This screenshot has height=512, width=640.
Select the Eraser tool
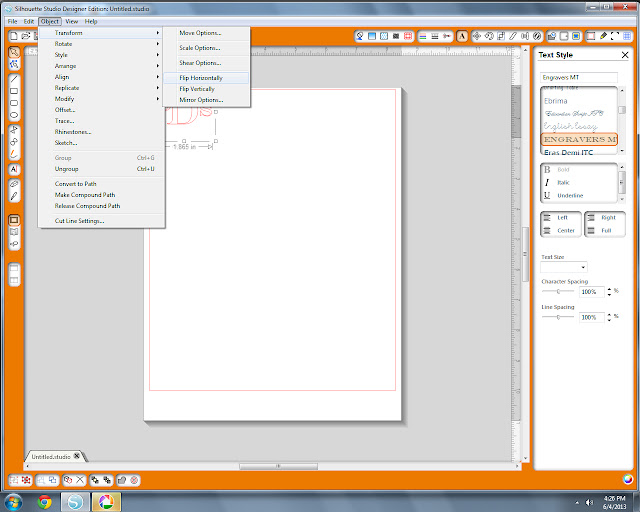[x=14, y=184]
